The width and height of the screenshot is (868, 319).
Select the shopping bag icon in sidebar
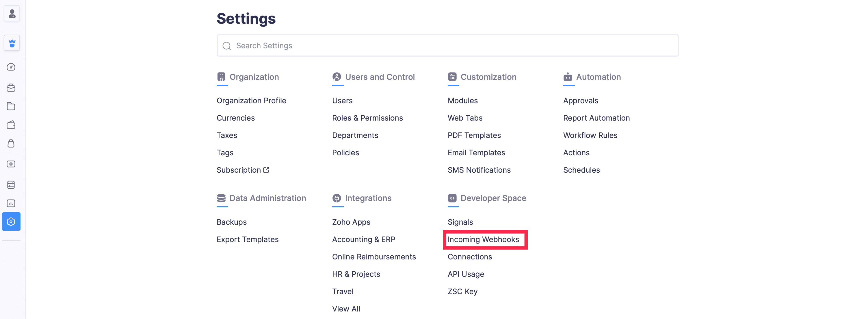pyautogui.click(x=11, y=143)
